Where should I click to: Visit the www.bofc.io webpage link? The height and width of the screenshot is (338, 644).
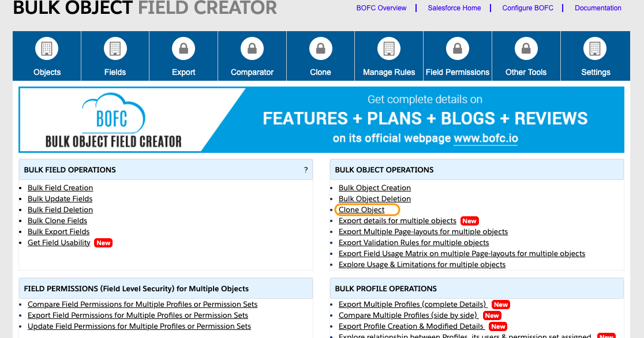pos(485,138)
